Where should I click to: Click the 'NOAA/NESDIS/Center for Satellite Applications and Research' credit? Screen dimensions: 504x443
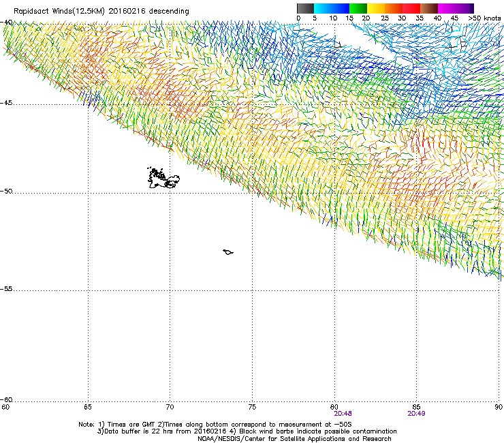point(294,439)
